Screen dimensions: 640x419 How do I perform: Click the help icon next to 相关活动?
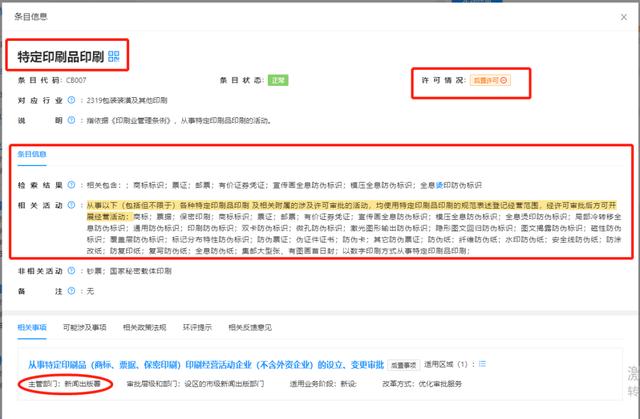[x=71, y=205]
